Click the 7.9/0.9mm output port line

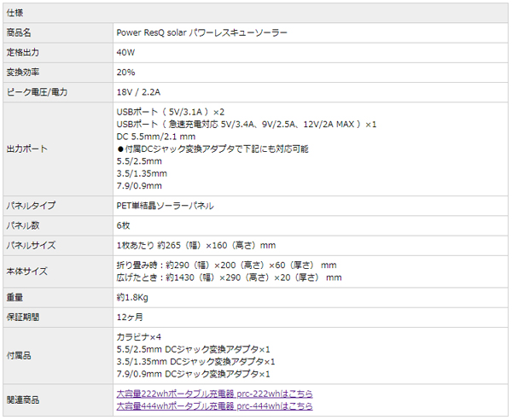(x=139, y=186)
